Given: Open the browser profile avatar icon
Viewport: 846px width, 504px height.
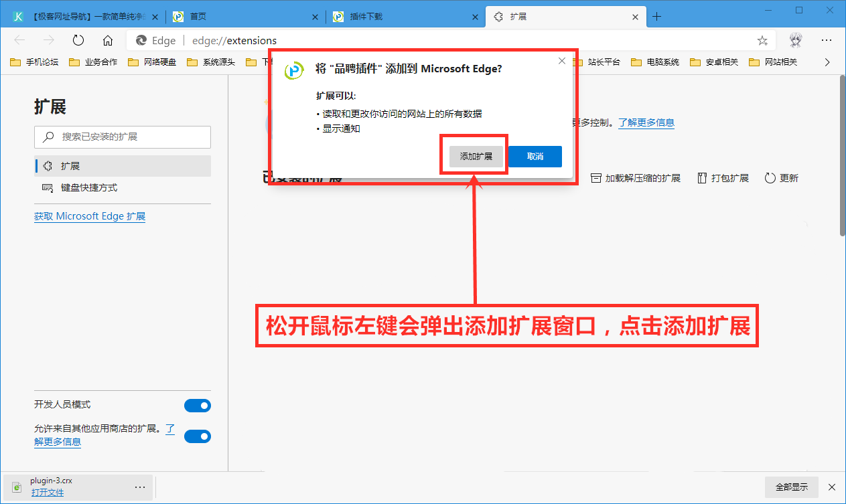Looking at the screenshot, I should point(795,40).
